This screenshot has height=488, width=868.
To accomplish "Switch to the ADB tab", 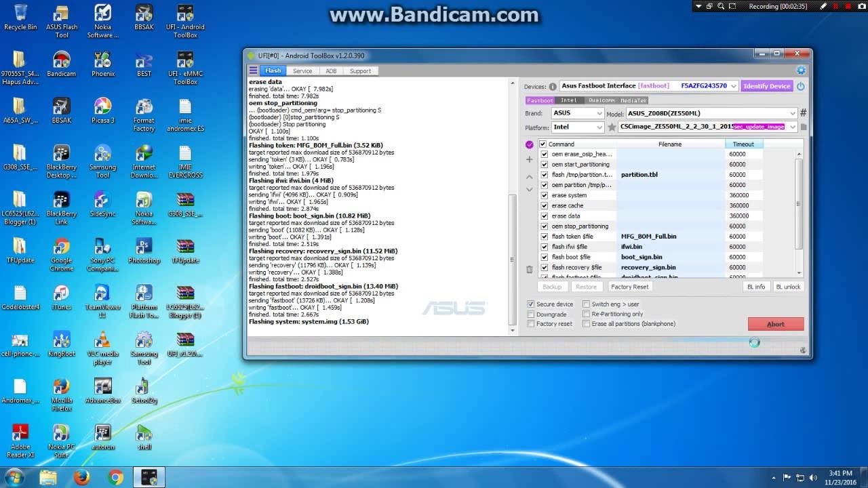I will 331,70.
